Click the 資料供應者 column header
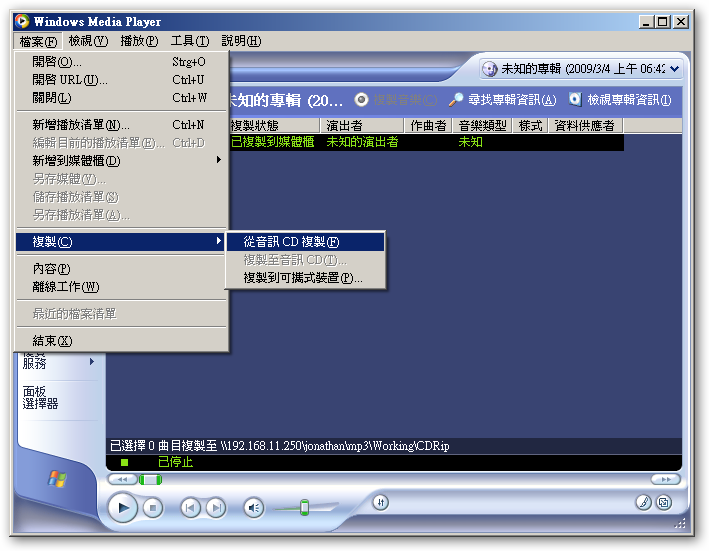Image resolution: width=709 pixels, height=551 pixels. [586, 125]
